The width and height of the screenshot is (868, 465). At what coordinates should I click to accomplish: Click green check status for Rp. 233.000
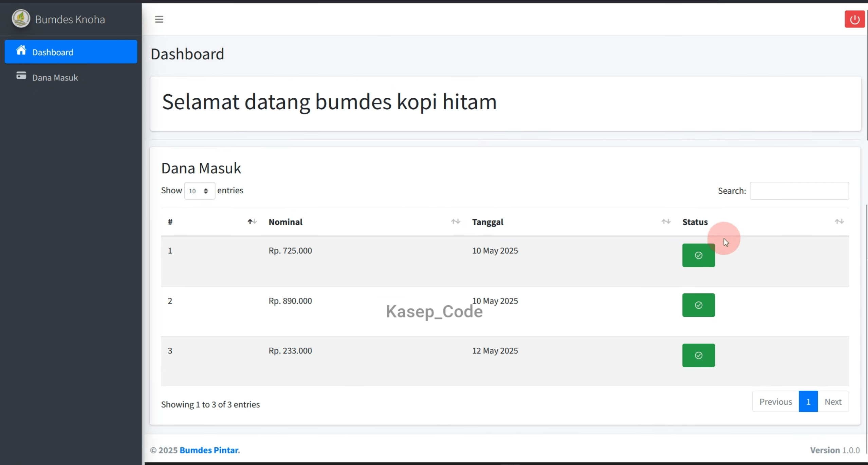pyautogui.click(x=698, y=355)
